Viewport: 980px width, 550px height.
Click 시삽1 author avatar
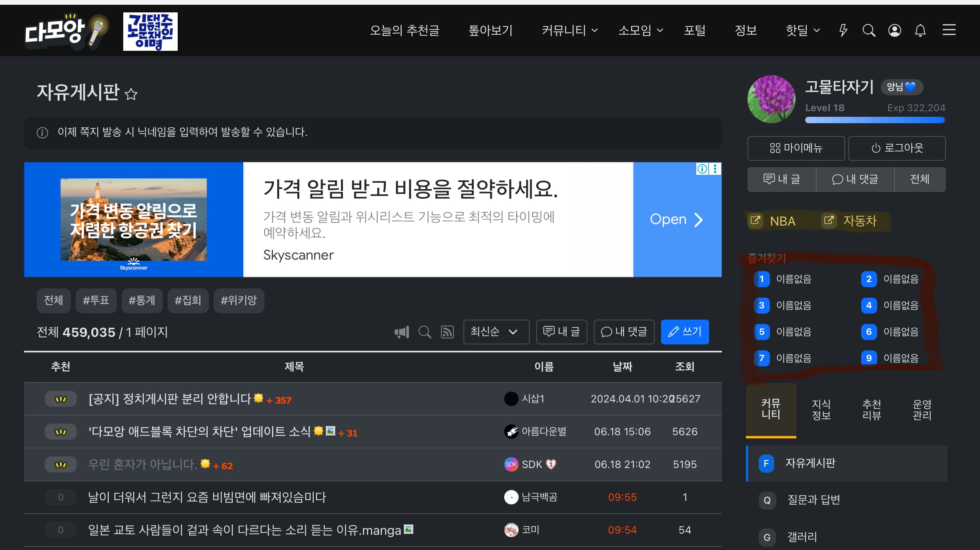511,399
